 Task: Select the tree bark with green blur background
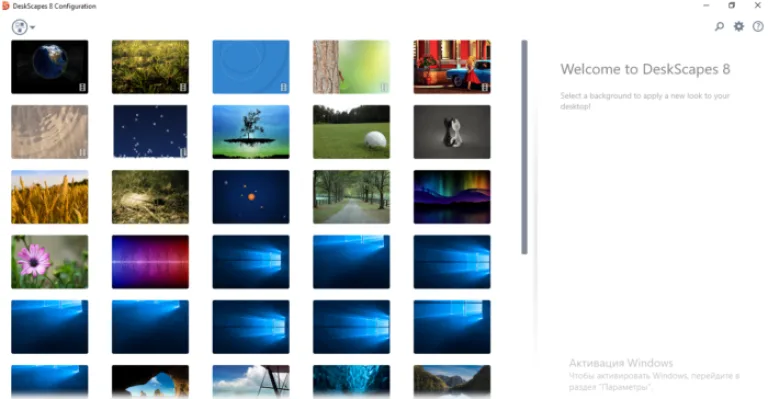[352, 67]
